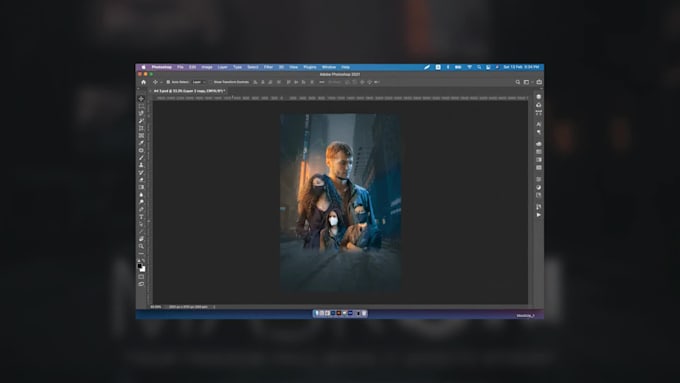The width and height of the screenshot is (680, 383).
Task: Open the Character panel A icon
Action: (539, 124)
